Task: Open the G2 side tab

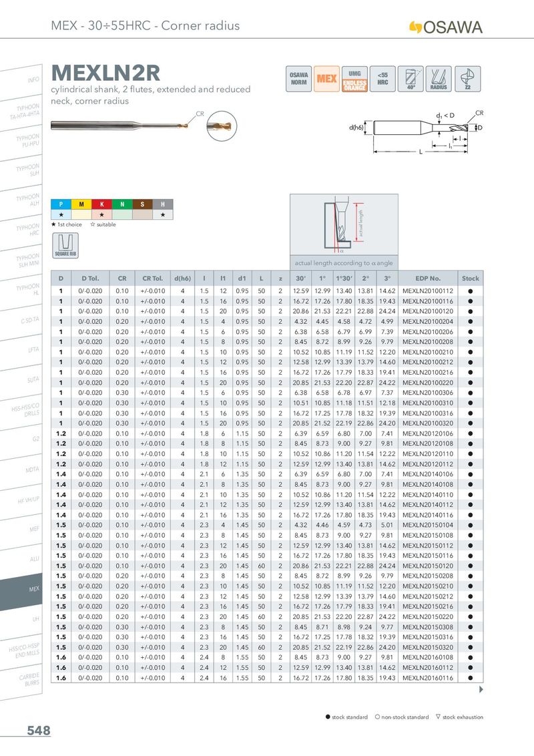Action: 21,441
